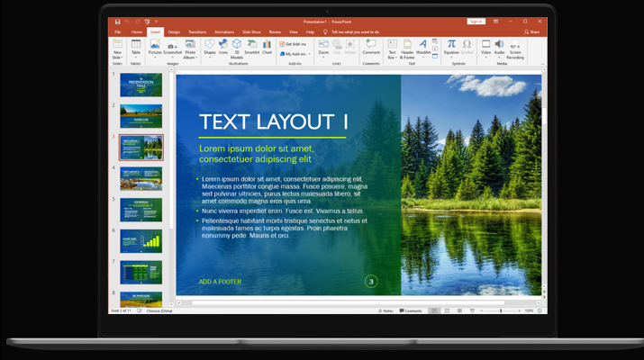Click the Sign in button
This screenshot has height=360, width=644.
point(476,22)
